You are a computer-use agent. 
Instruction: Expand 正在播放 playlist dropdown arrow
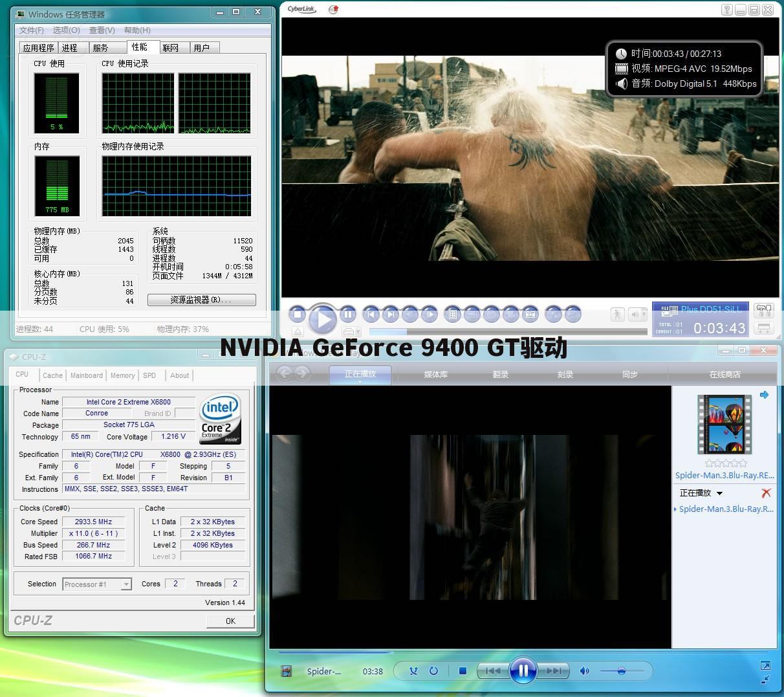click(x=719, y=493)
